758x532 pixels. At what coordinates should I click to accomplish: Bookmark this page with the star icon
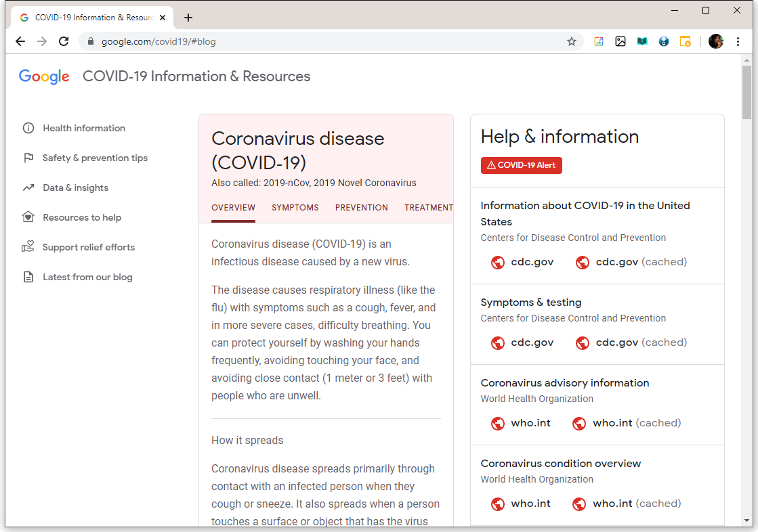coord(572,41)
